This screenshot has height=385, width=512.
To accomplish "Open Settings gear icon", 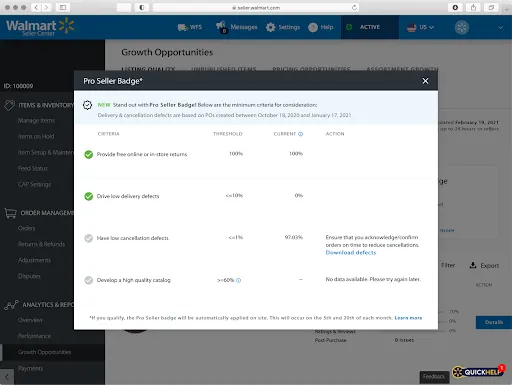I will pos(271,27).
